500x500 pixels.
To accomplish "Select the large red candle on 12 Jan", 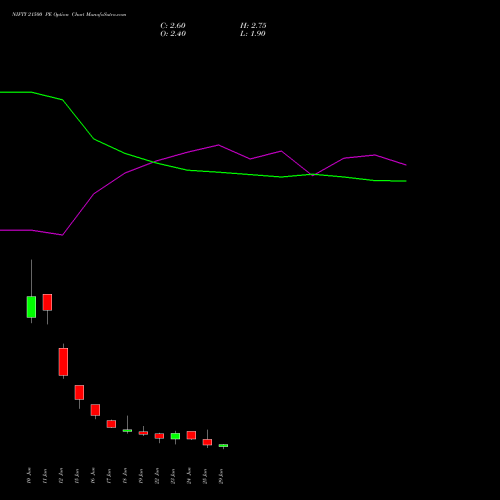I will coord(63,362).
